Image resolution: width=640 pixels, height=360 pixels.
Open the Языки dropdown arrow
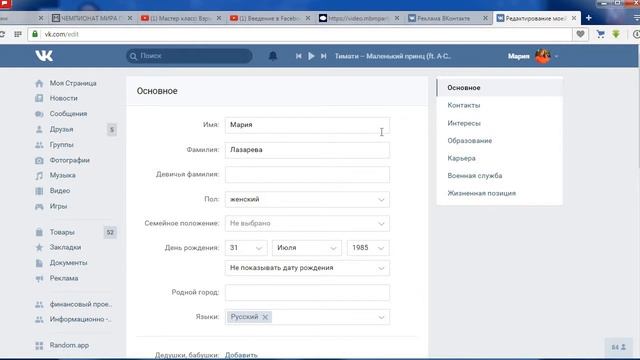click(x=381, y=317)
